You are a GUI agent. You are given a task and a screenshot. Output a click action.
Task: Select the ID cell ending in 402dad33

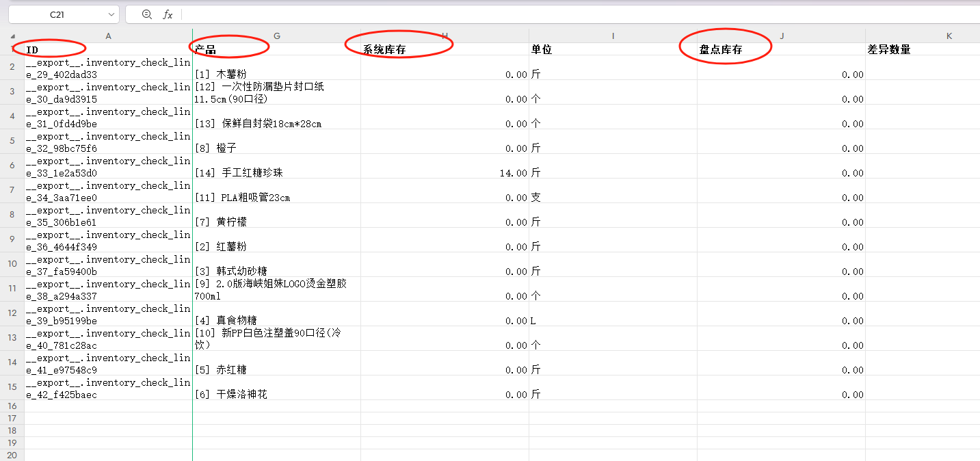pyautogui.click(x=108, y=68)
